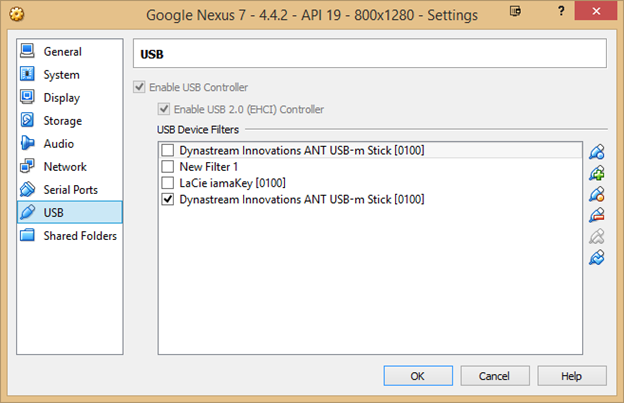Toggle Enable USB Controller checkbox
This screenshot has width=624, height=403.
click(139, 87)
